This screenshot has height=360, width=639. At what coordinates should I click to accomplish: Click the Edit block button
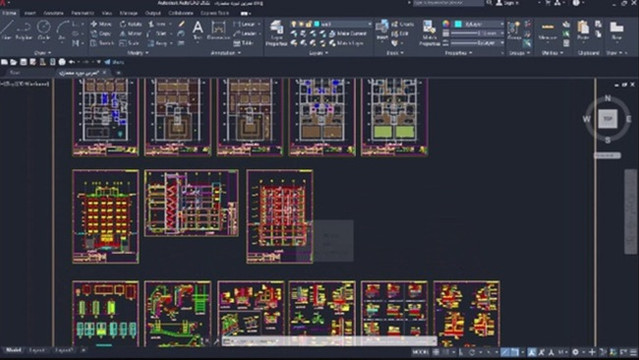pyautogui.click(x=400, y=33)
